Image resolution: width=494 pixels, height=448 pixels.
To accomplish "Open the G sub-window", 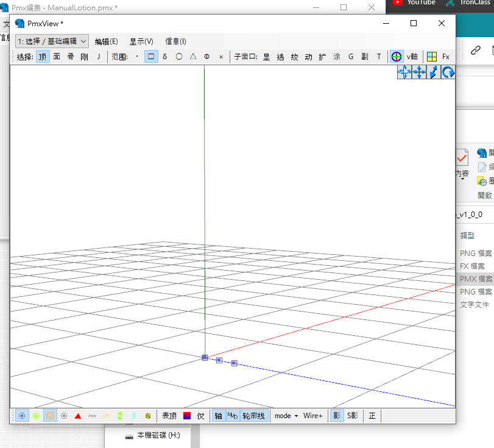I will point(351,57).
